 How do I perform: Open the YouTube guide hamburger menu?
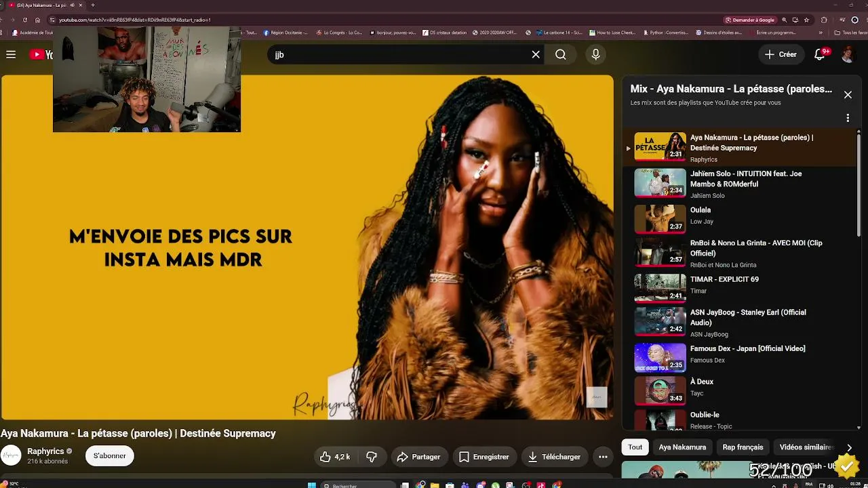click(11, 54)
